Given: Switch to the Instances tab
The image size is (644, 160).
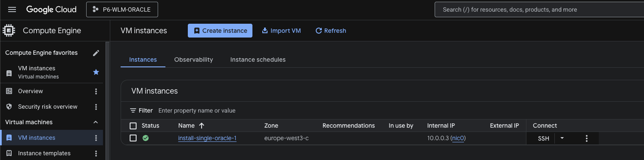Looking at the screenshot, I should 143,60.
